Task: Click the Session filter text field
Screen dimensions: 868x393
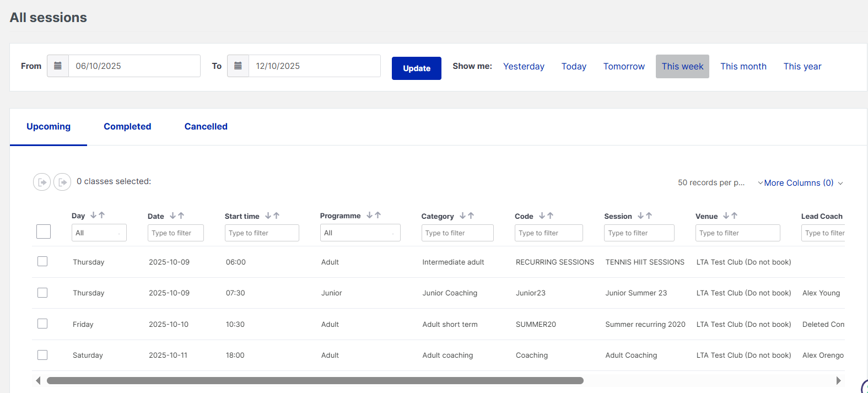Action: [639, 233]
